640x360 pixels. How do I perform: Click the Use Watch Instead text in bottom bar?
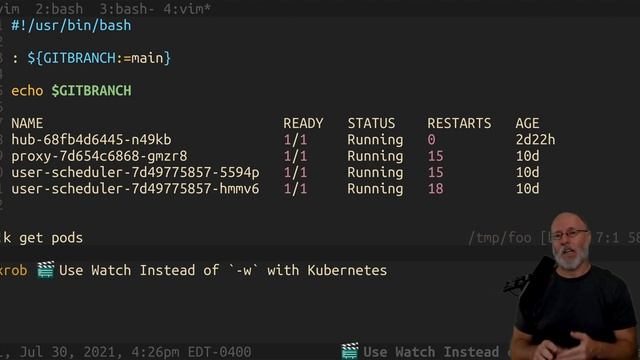pyautogui.click(x=431, y=351)
